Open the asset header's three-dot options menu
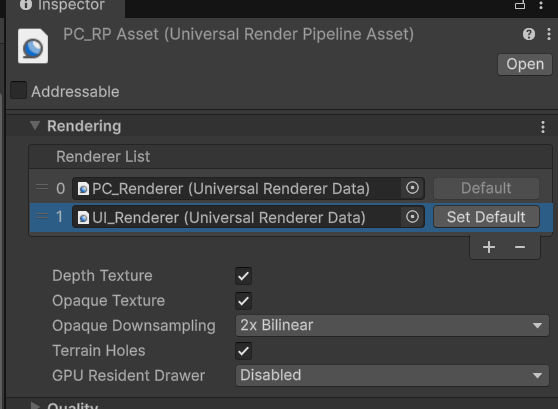The width and height of the screenshot is (558, 409). (x=549, y=34)
